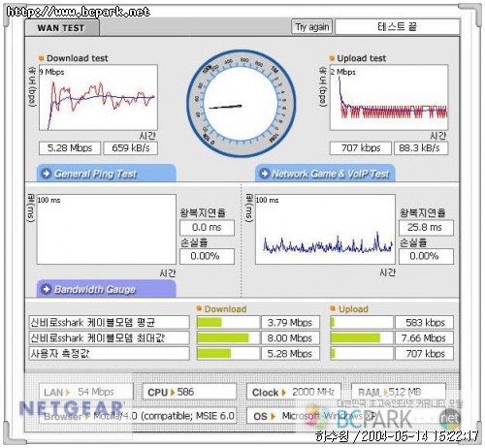The image size is (485, 448).
Task: Open the General Ping Test section header
Action: click(x=107, y=174)
